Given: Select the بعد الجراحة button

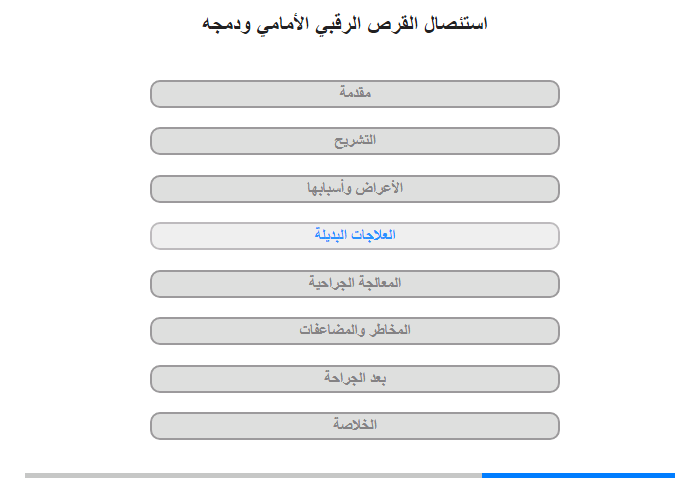Looking at the screenshot, I should (355, 379).
